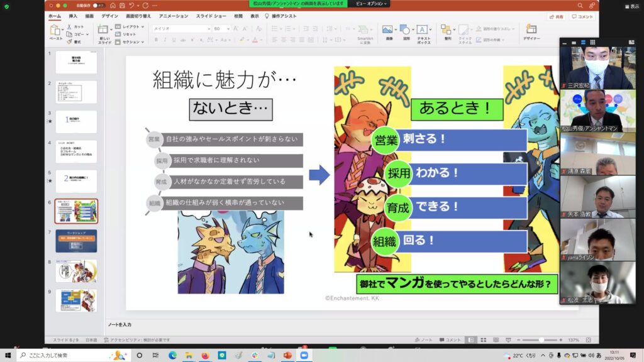Select slide 1 thumbnail in slide panel
The width and height of the screenshot is (644, 362).
76,62
